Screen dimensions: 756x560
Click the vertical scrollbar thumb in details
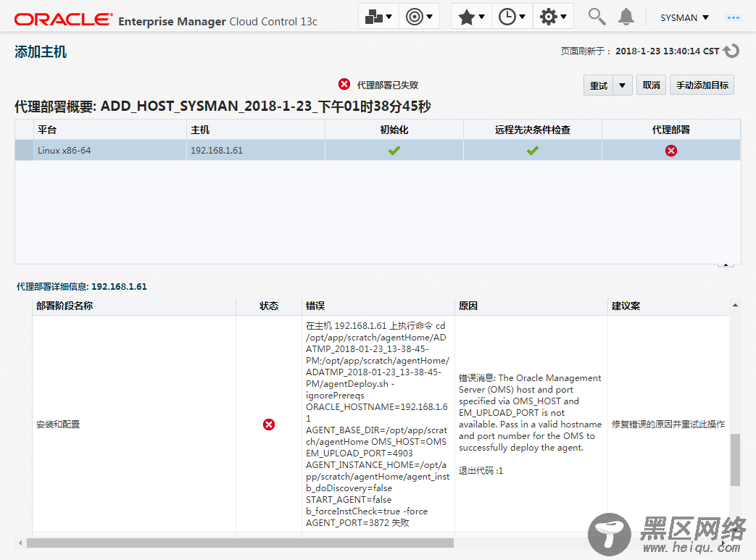point(735,460)
